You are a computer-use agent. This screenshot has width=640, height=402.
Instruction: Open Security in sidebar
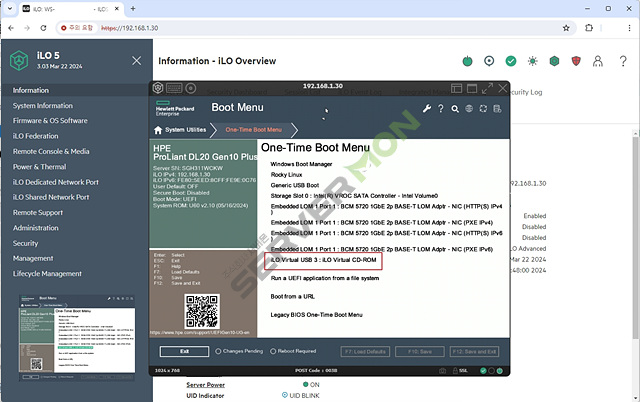point(25,244)
